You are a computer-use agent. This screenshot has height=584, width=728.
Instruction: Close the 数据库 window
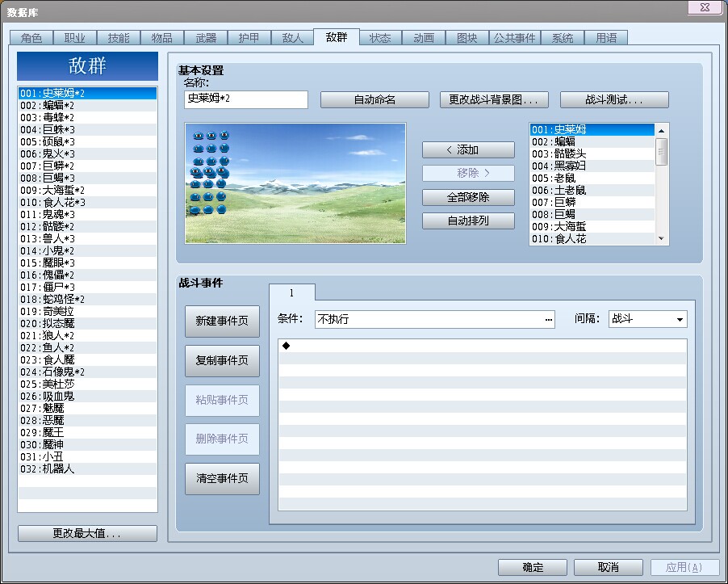pos(705,7)
